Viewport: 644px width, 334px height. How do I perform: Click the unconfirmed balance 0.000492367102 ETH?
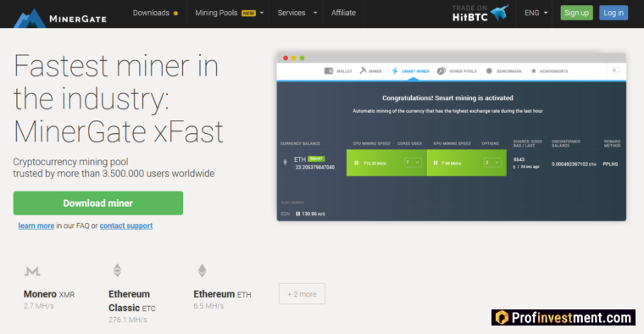(x=574, y=164)
